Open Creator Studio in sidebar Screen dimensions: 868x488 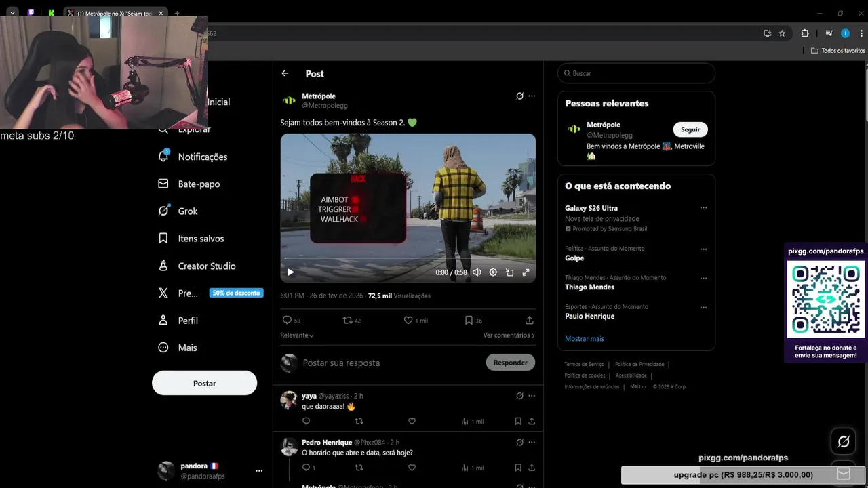pos(197,266)
